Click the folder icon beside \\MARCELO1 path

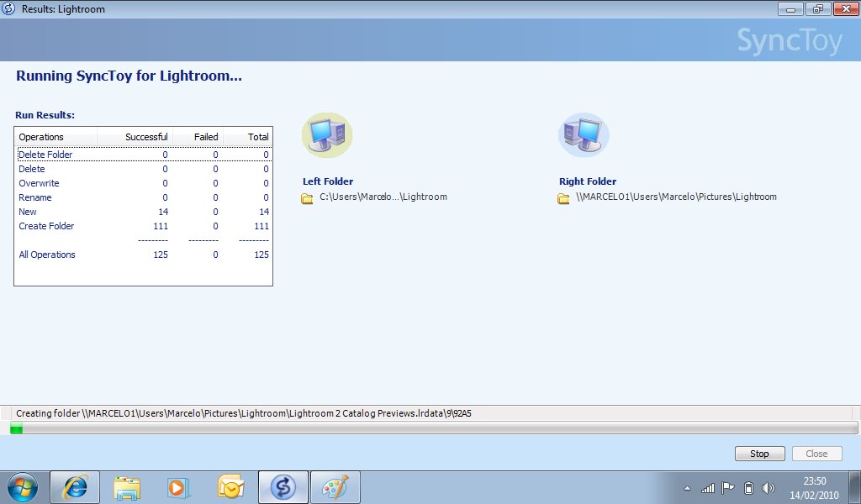tap(563, 198)
